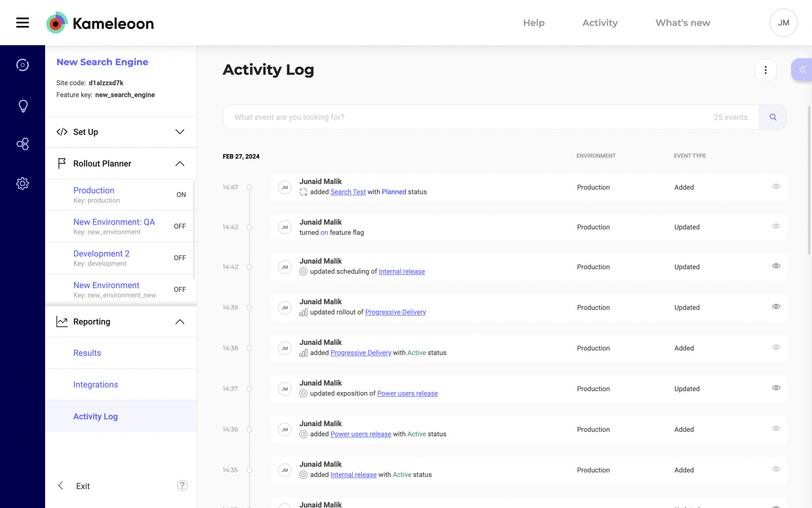Show details of Progressive Delivery rollout update

tap(776, 306)
